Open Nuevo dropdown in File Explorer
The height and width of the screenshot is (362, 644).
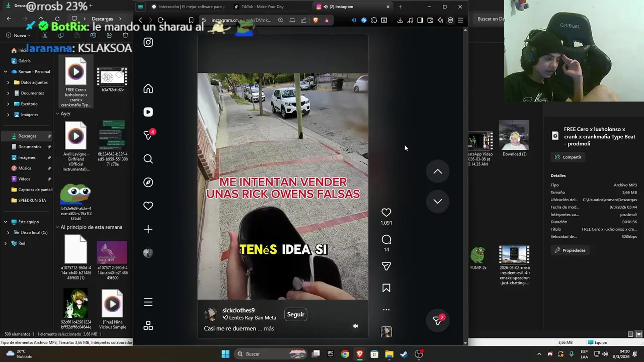click(x=19, y=35)
